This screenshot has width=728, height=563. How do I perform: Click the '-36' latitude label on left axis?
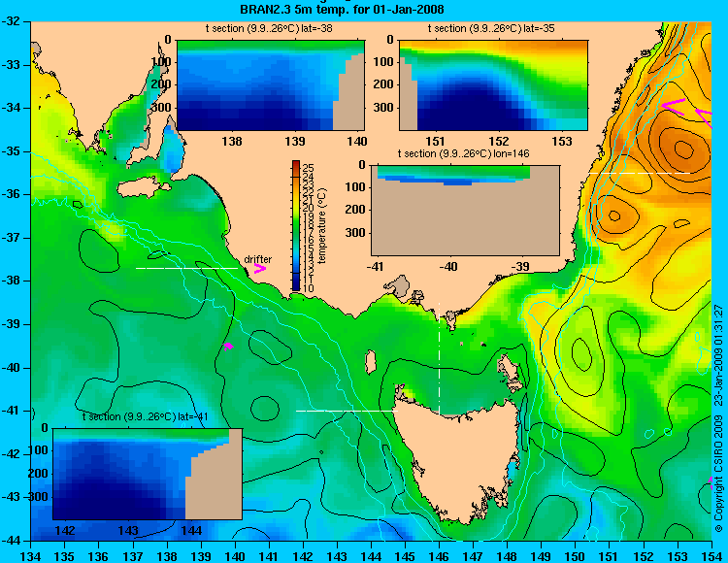[x=10, y=194]
